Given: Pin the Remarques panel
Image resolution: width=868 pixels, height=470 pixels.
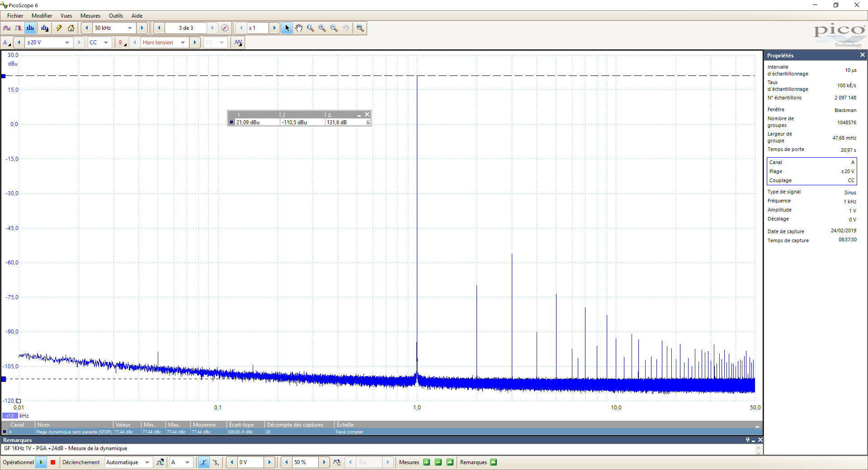Looking at the screenshot, I should tap(748, 440).
